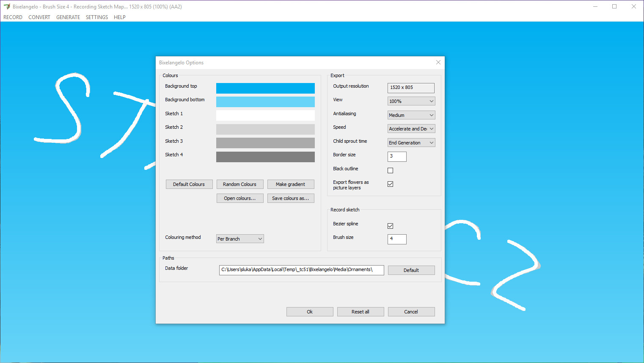Click the Make gradient button

tap(291, 184)
